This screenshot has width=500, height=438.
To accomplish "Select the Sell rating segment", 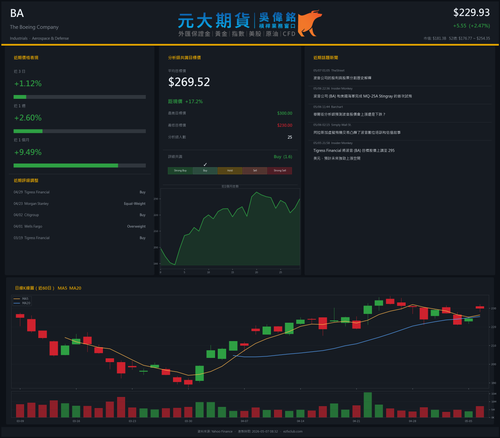I will [255, 171].
